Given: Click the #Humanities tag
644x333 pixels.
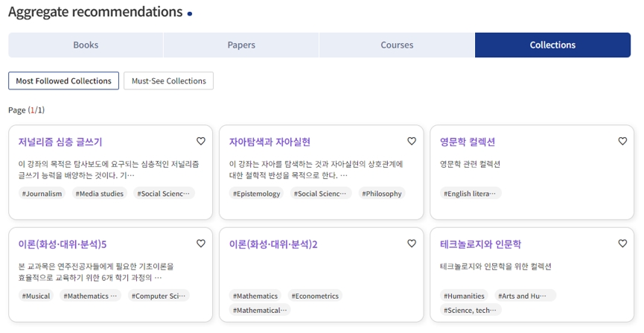Looking at the screenshot, I should pyautogui.click(x=464, y=296).
